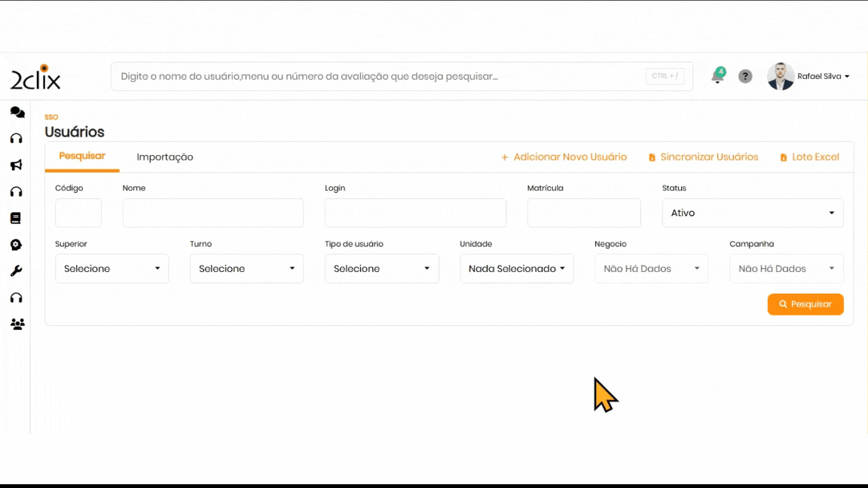868x488 pixels.
Task: Open the notifications bell
Action: tap(717, 77)
